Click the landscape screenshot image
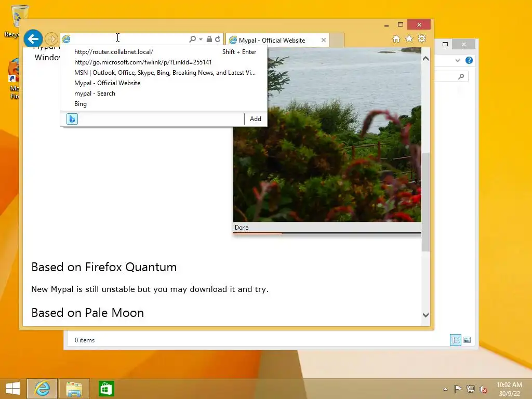The width and height of the screenshot is (532, 399). tap(327, 135)
